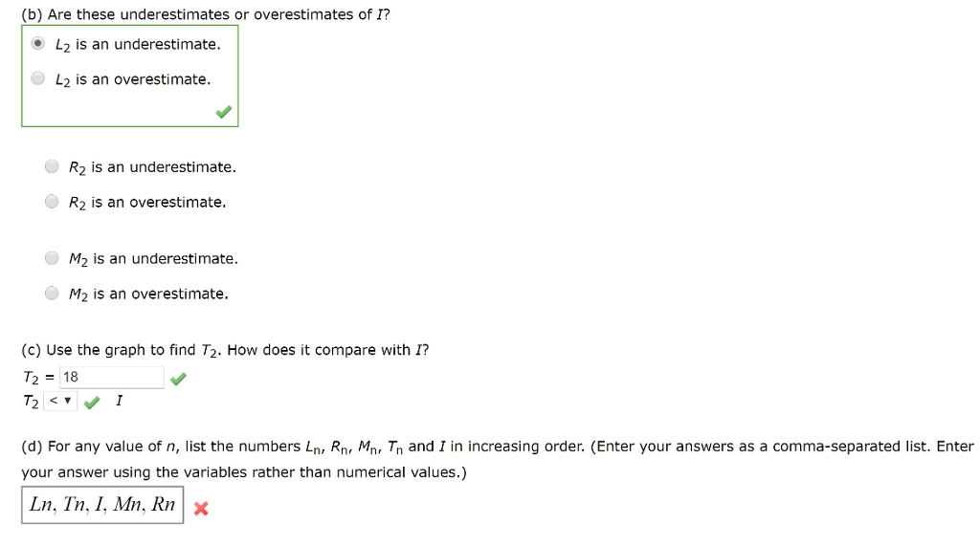
Task: Click the T2 label left of the comparison dropdown
Action: click(31, 403)
